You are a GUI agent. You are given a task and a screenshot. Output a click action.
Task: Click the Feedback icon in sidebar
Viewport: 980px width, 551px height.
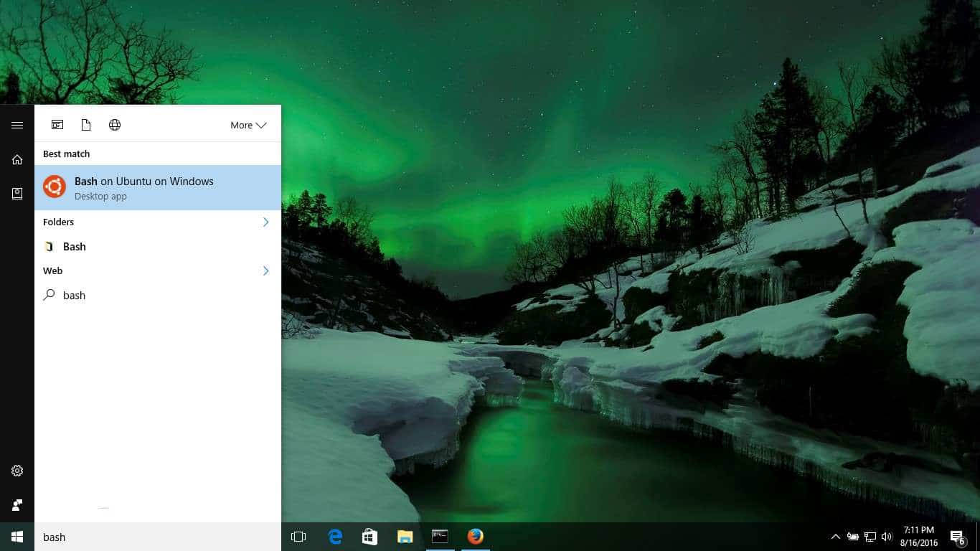(17, 505)
